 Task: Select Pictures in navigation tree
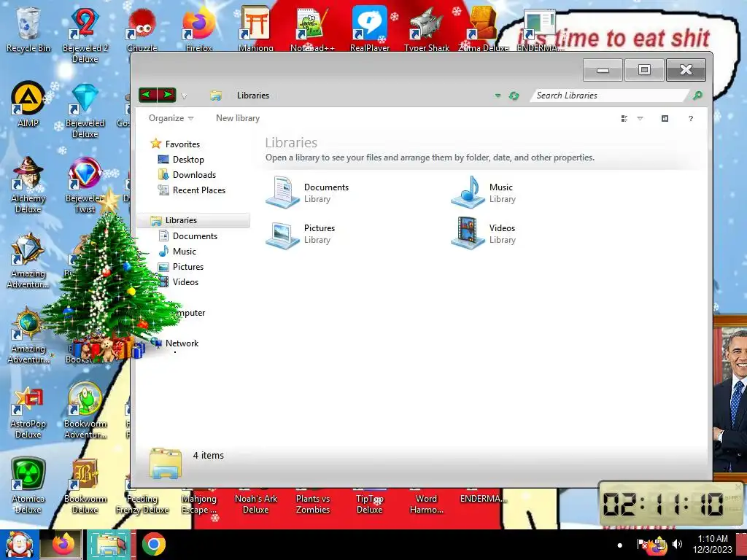181,267
